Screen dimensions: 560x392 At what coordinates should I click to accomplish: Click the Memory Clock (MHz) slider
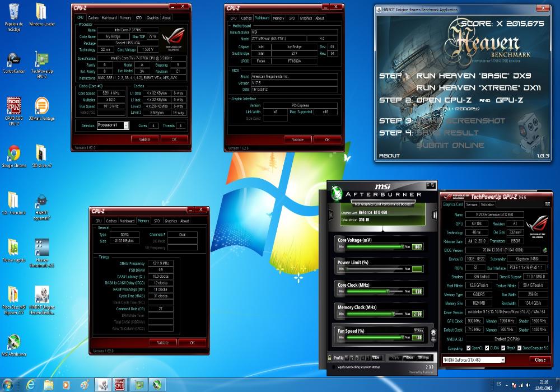pyautogui.click(x=374, y=314)
